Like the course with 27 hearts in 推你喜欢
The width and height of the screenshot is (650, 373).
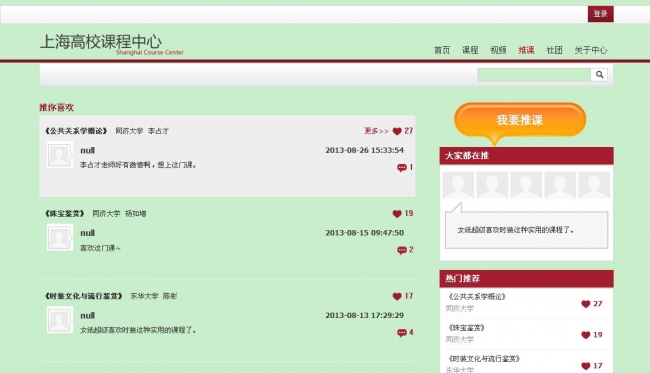point(397,131)
